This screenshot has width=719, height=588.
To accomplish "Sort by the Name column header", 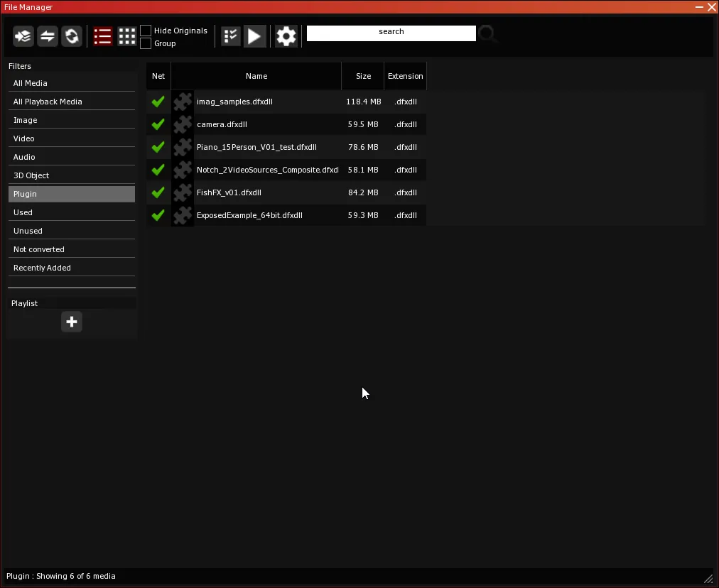I will point(256,76).
